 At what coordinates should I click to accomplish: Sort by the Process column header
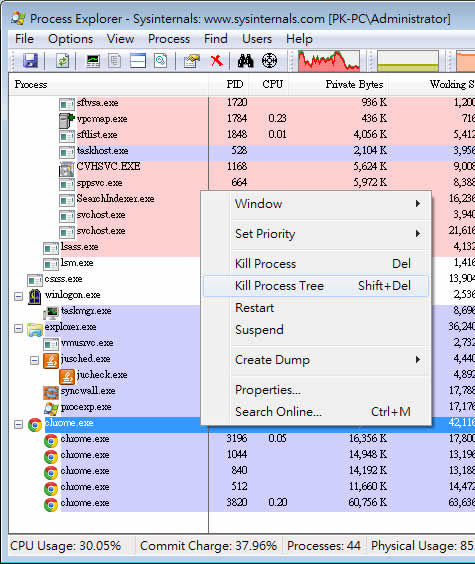tap(109, 85)
